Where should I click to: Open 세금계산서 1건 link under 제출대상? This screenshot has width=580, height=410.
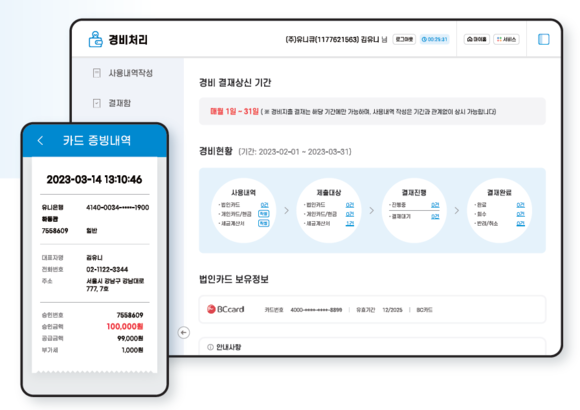[x=350, y=224]
